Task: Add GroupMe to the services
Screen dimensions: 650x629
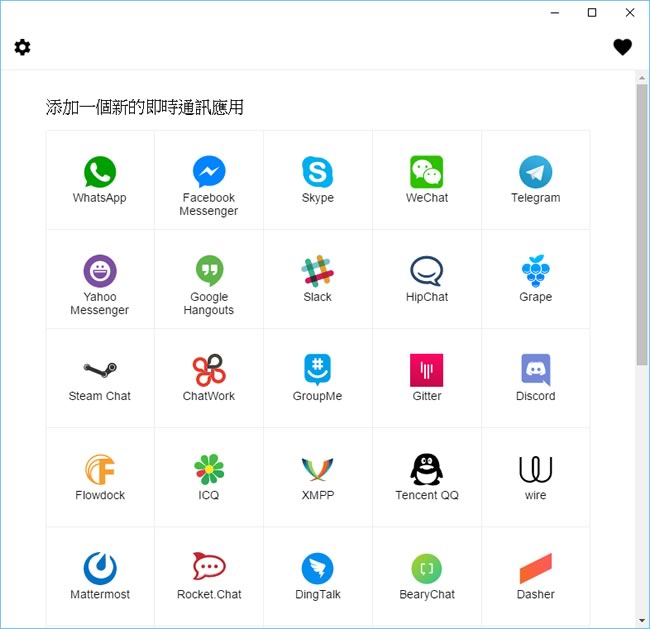Action: [318, 378]
